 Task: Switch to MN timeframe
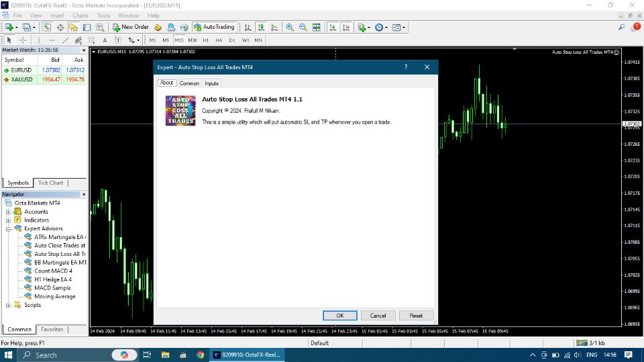coord(258,40)
